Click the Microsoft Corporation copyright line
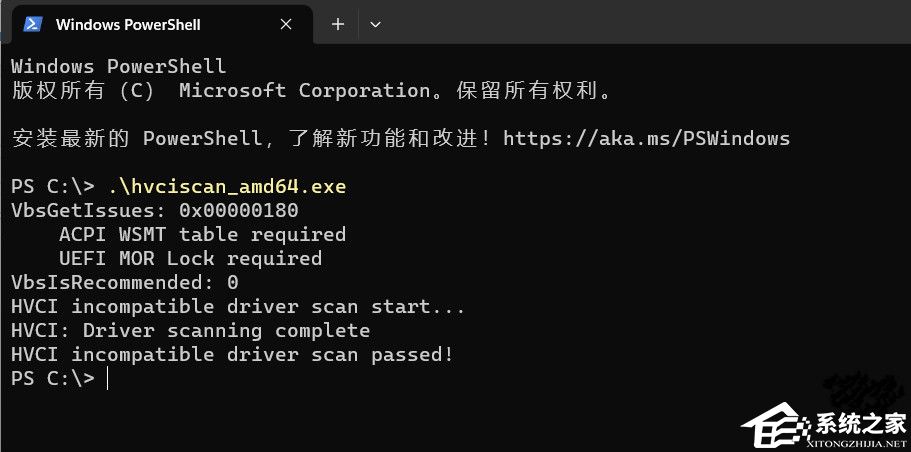The image size is (911, 452). pyautogui.click(x=310, y=91)
